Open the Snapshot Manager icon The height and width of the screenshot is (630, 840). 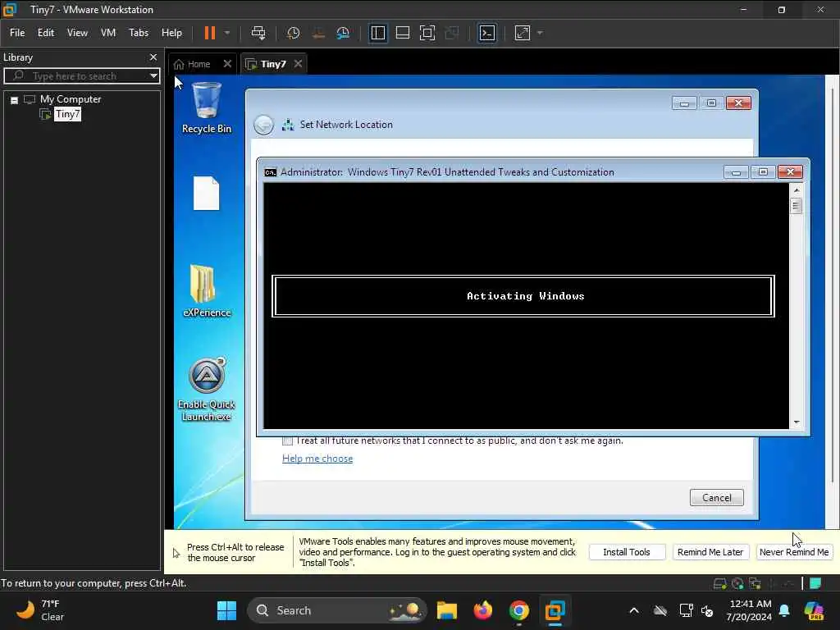[343, 33]
